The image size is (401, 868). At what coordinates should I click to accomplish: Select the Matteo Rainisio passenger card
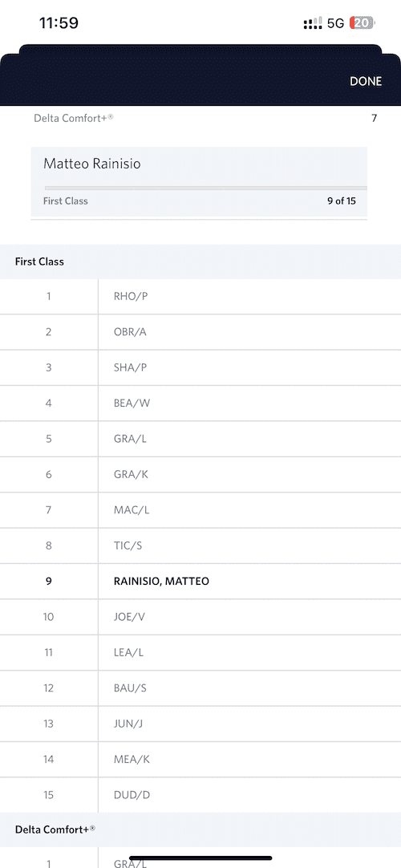(x=199, y=181)
